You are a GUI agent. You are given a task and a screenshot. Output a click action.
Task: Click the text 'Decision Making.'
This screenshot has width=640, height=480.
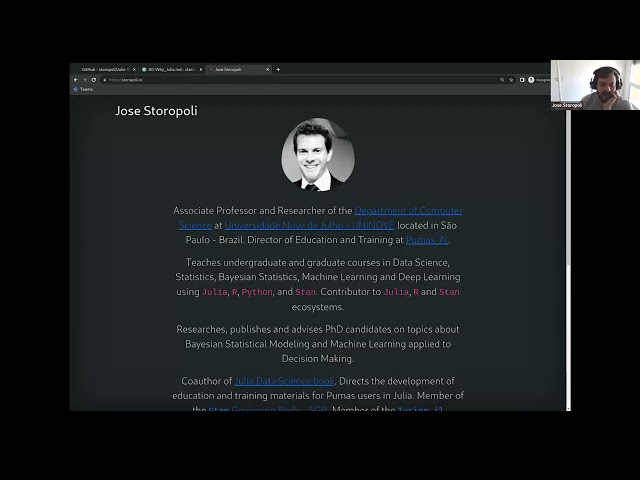[x=318, y=359]
